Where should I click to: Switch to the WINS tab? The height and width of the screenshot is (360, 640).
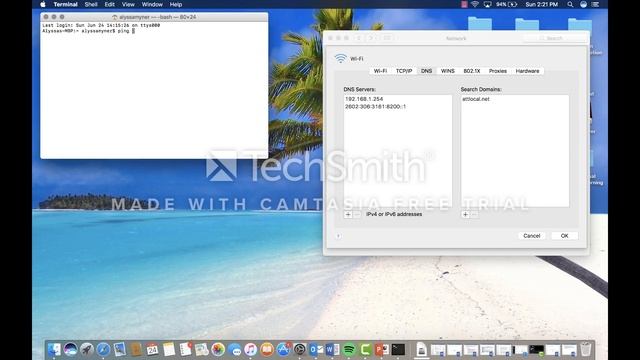pyautogui.click(x=448, y=71)
